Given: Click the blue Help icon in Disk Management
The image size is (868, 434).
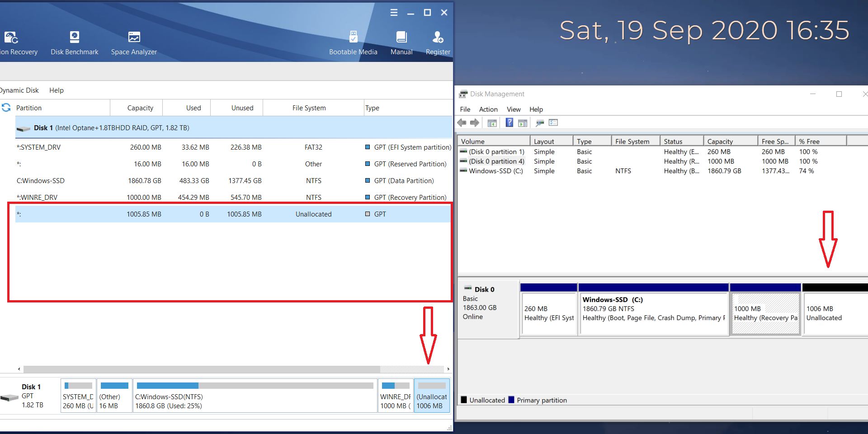Looking at the screenshot, I should [x=509, y=123].
